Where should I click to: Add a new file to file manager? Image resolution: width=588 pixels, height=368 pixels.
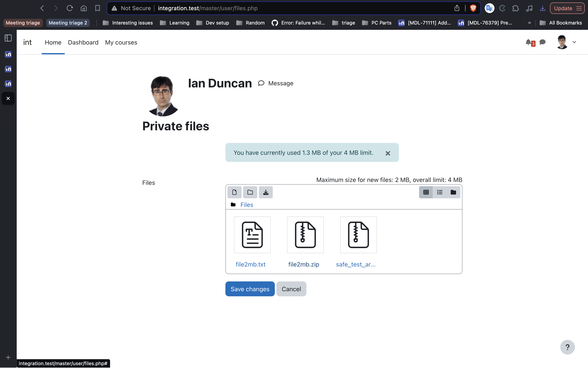pos(234,192)
